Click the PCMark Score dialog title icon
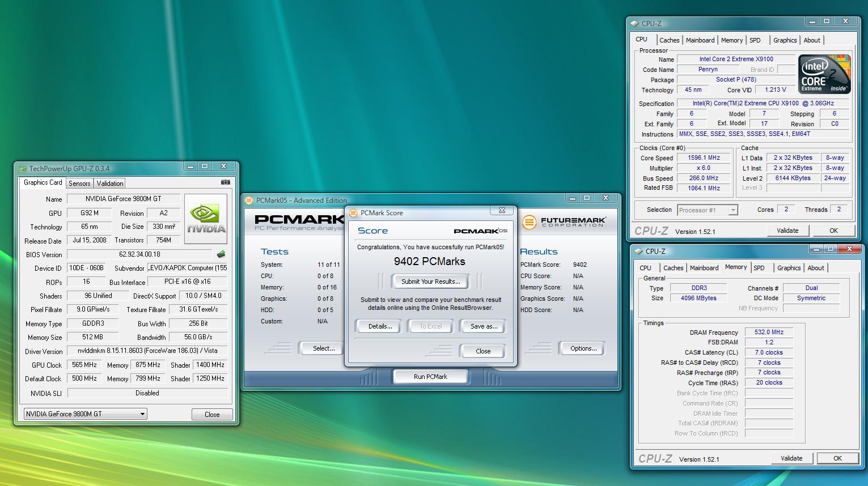This screenshot has width=868, height=486. pyautogui.click(x=353, y=213)
